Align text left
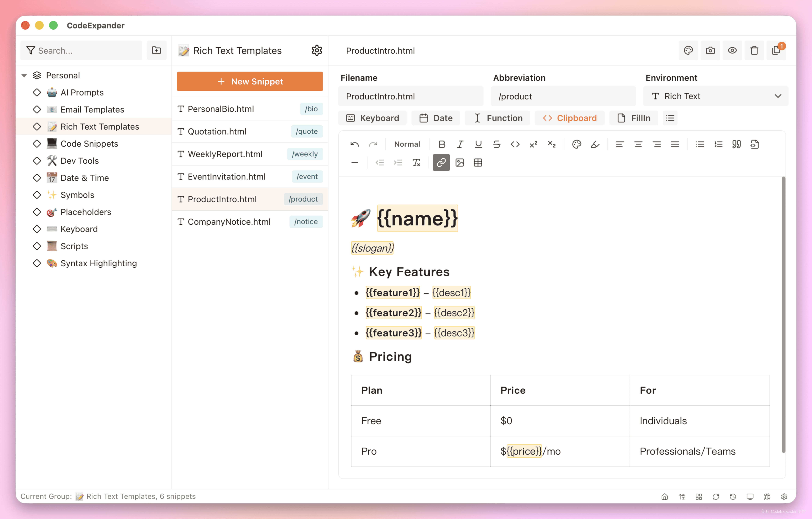Viewport: 812px width, 519px height. tap(620, 144)
